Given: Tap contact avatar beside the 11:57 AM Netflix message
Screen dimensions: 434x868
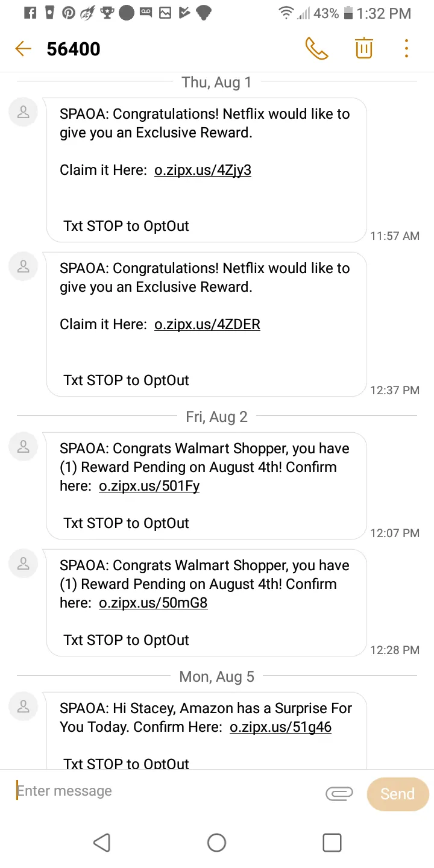Looking at the screenshot, I should [24, 113].
